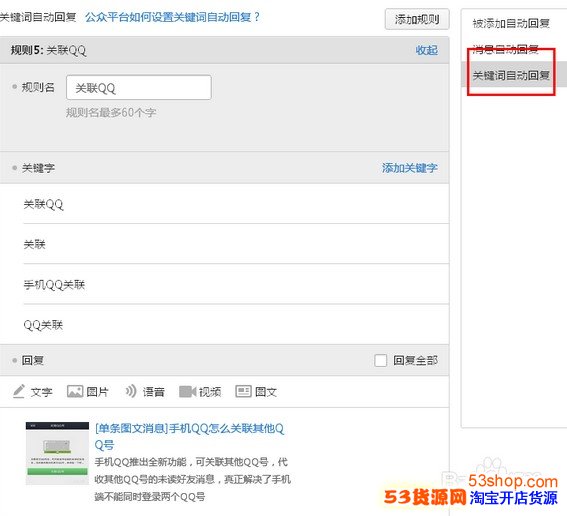Click the article description starting 手机QQ推出全新功能
Screen dimensions: 567x516
coord(193,479)
